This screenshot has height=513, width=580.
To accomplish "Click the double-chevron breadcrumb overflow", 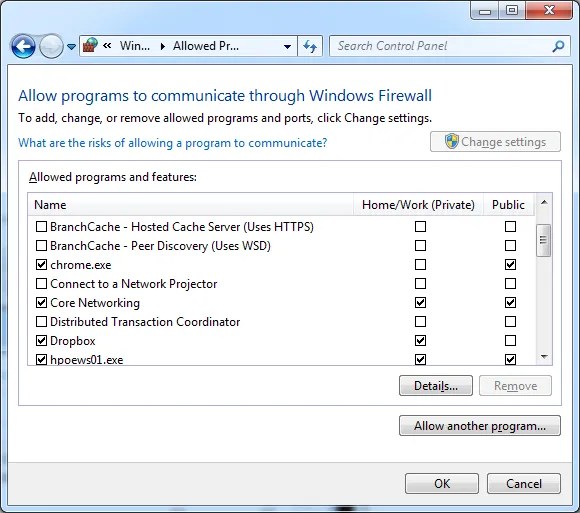I will click(107, 46).
